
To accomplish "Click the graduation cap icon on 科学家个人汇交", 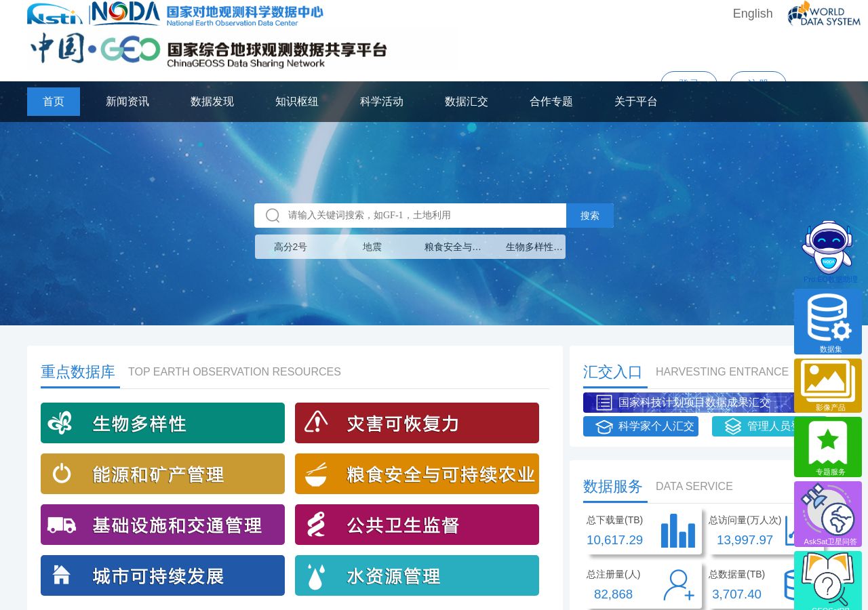I will click(604, 426).
